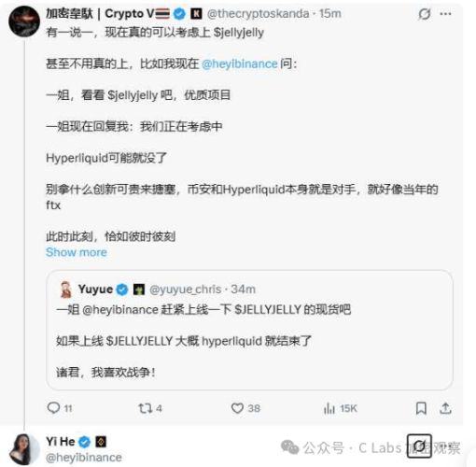The image size is (476, 467).
Task: Like the tweet with the heart icon
Action: tap(237, 408)
